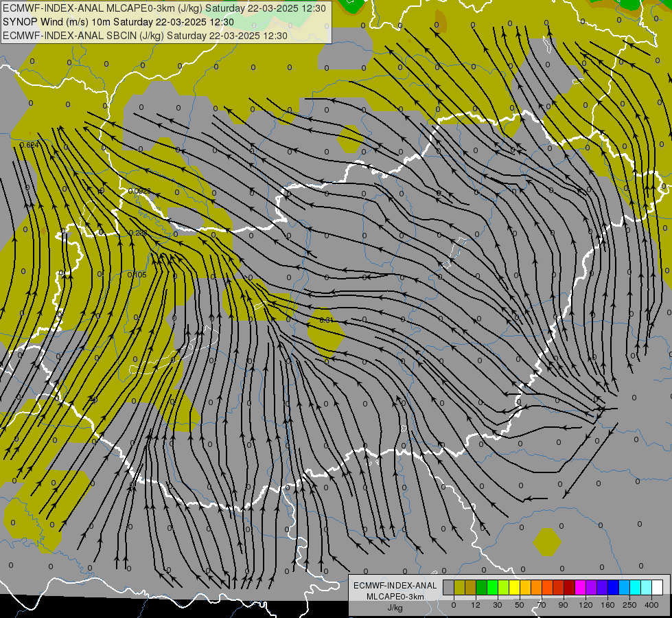The image size is (672, 618).
Task: Click the legend tick label 70
Action: coord(542,605)
